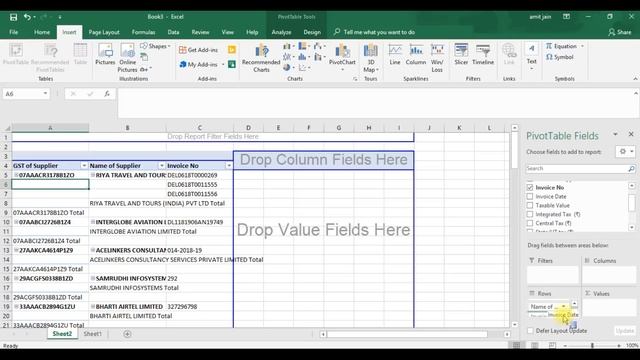Image resolution: width=640 pixels, height=360 pixels.
Task: Open the Text group button
Action: [x=531, y=56]
